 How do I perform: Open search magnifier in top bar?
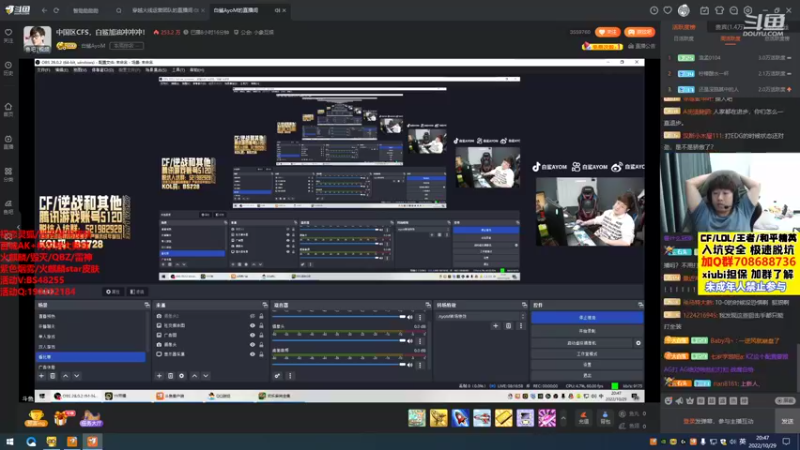[x=118, y=10]
